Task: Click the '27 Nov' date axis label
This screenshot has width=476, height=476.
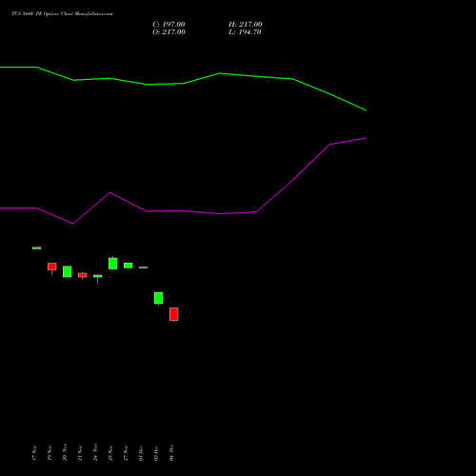Action: (x=126, y=453)
